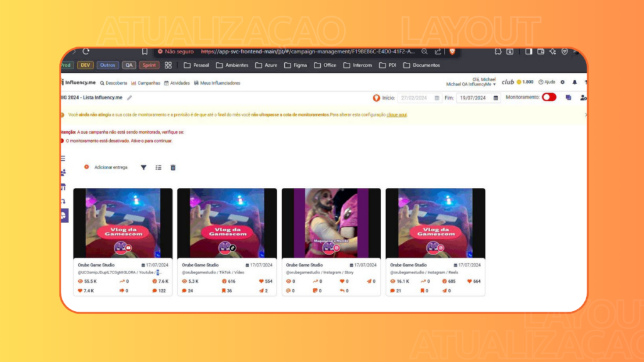The height and width of the screenshot is (362, 644).
Task: Expand the Azure bookmarks folder
Action: click(x=266, y=65)
